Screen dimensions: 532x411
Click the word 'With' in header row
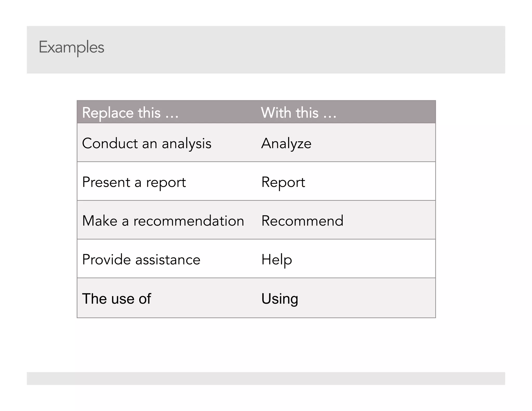tap(276, 113)
